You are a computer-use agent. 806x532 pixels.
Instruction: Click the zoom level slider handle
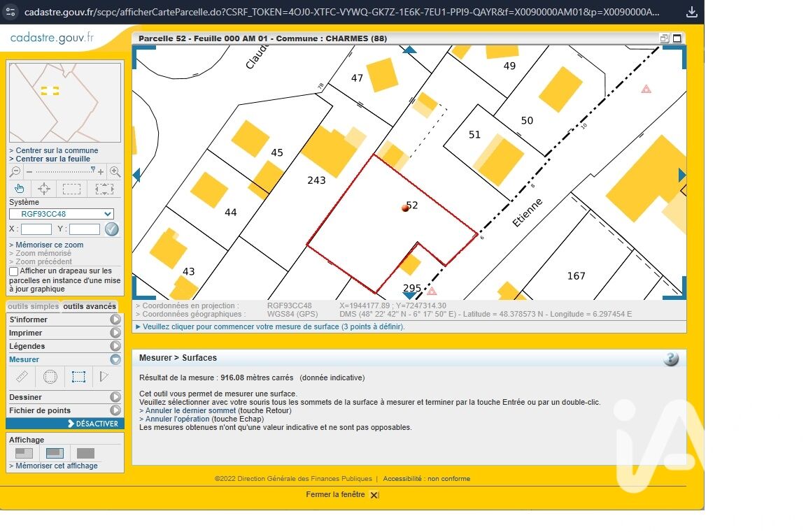(x=93, y=169)
